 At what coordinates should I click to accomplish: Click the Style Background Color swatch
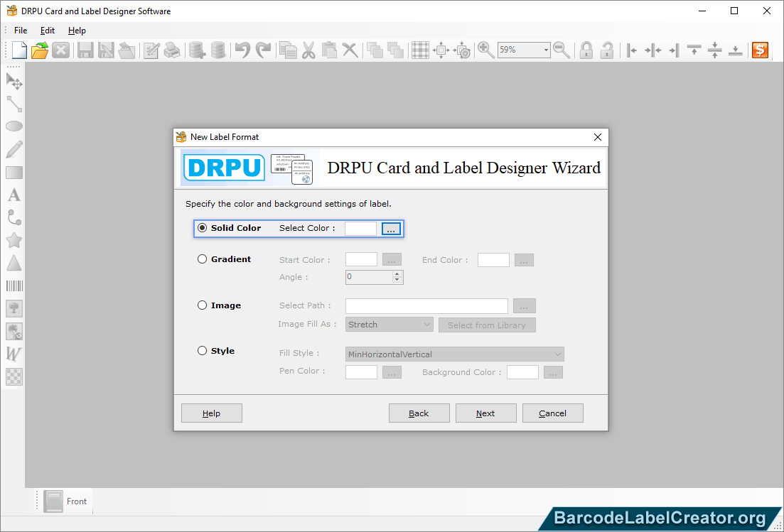click(x=522, y=372)
